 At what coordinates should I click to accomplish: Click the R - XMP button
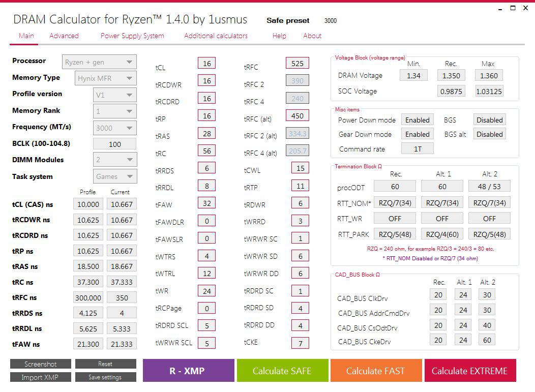pos(188,371)
